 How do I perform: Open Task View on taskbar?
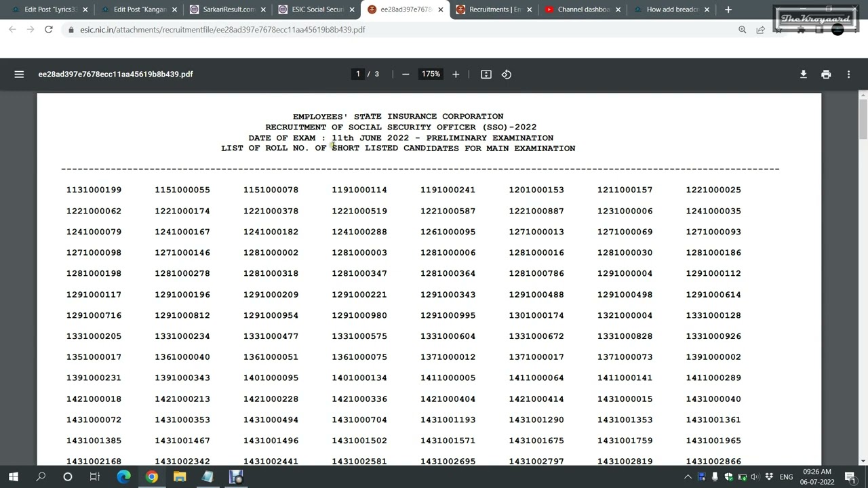pos(95,476)
